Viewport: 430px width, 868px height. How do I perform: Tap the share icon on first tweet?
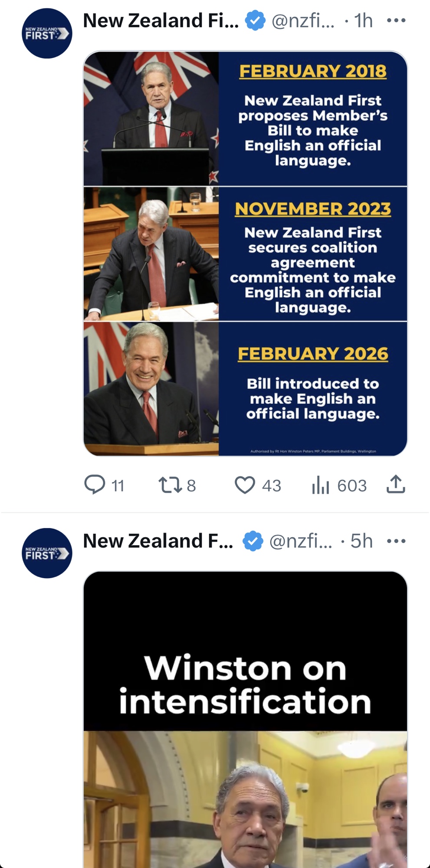395,484
